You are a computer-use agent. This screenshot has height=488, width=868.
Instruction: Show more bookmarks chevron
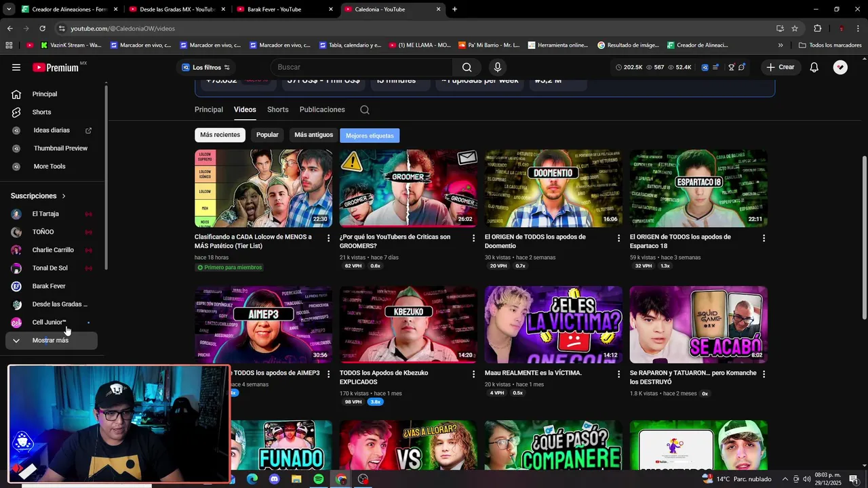(781, 45)
